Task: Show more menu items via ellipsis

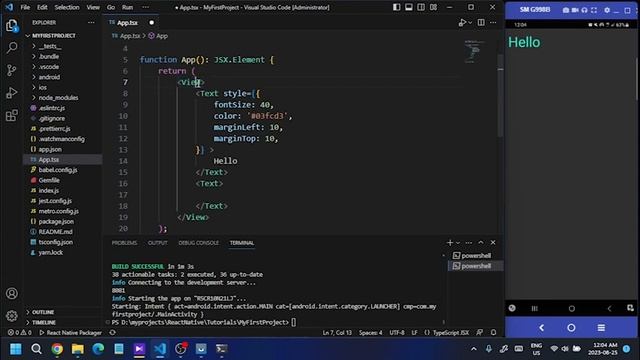Action: pos(145,7)
